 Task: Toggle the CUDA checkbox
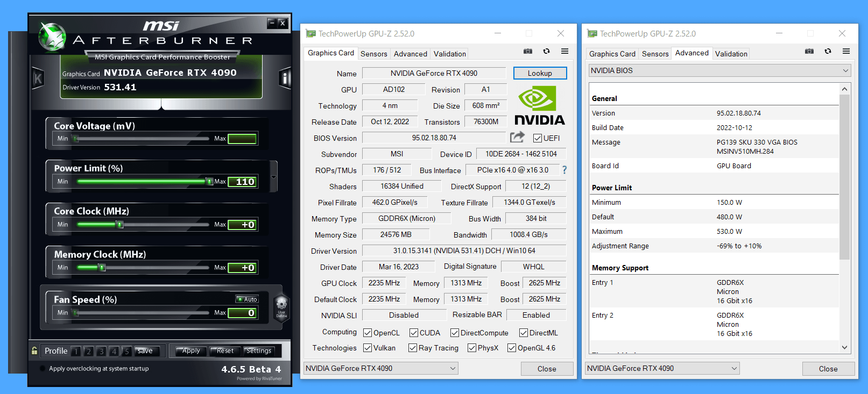[x=414, y=333]
